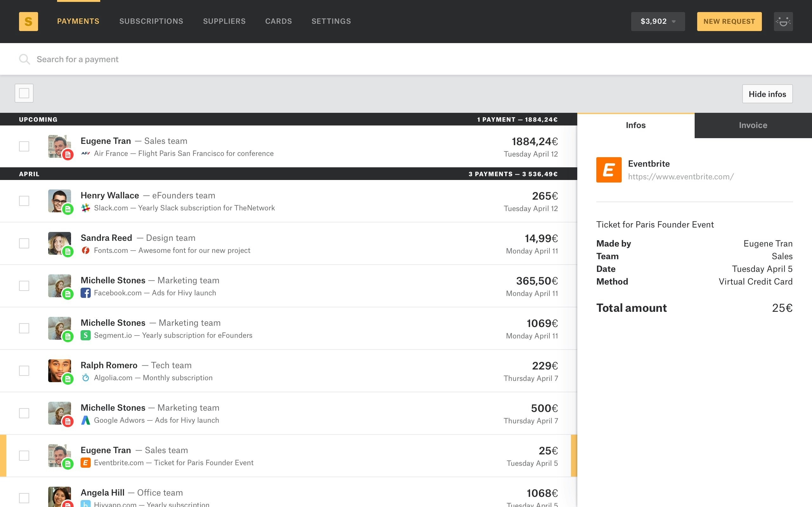Click the Slack icon on Henry Wallace payment
The image size is (812, 507).
click(86, 208)
